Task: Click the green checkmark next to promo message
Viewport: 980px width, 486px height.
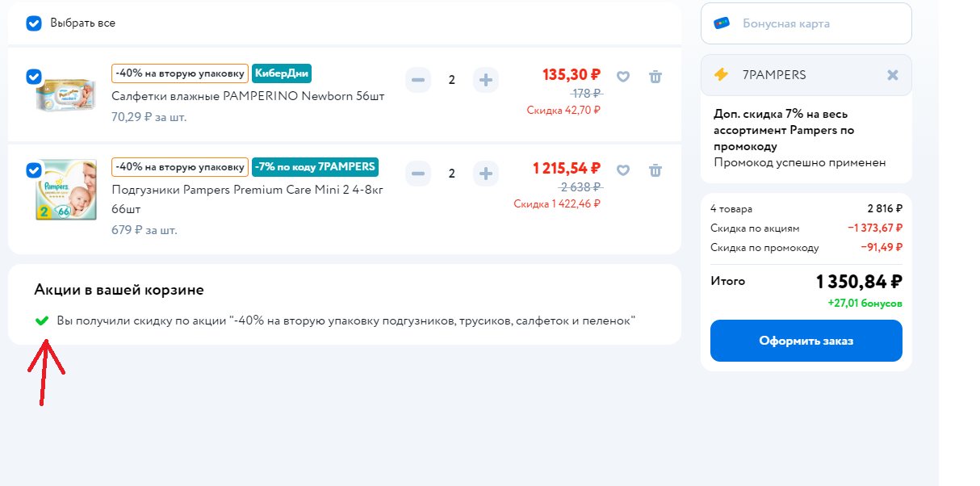Action: pos(42,321)
